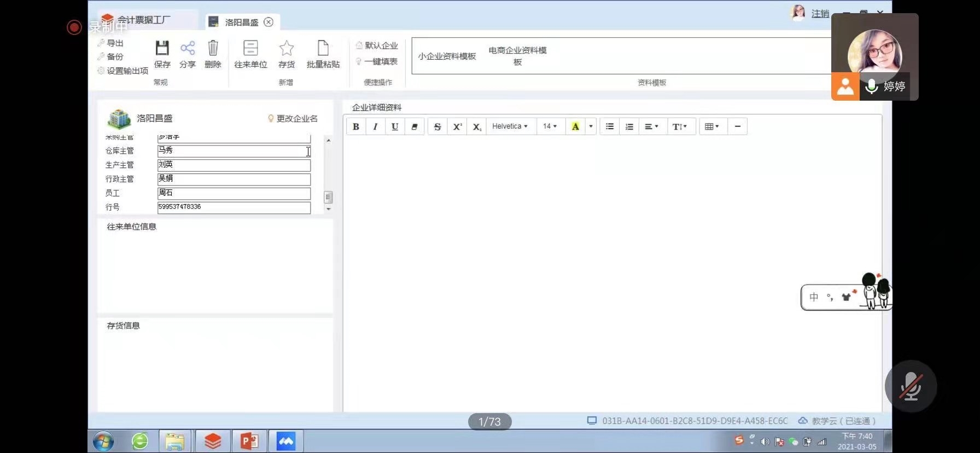Viewport: 980px width, 453px height.
Task: Click the Delete (删除) trash icon
Action: pyautogui.click(x=213, y=49)
